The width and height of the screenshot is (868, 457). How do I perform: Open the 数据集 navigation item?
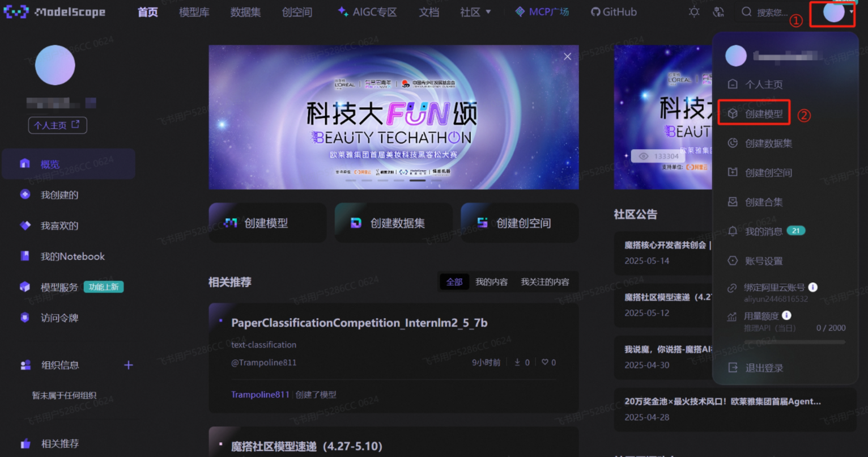[246, 12]
